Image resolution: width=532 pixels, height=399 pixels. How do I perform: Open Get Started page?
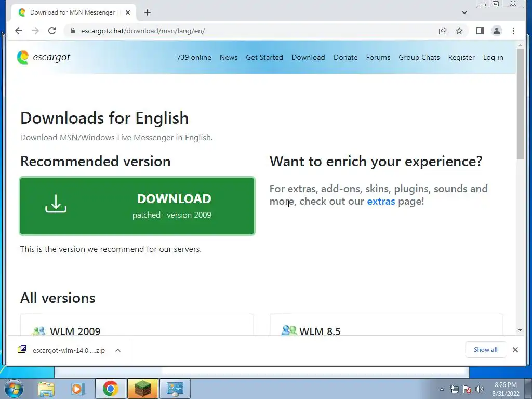264,57
